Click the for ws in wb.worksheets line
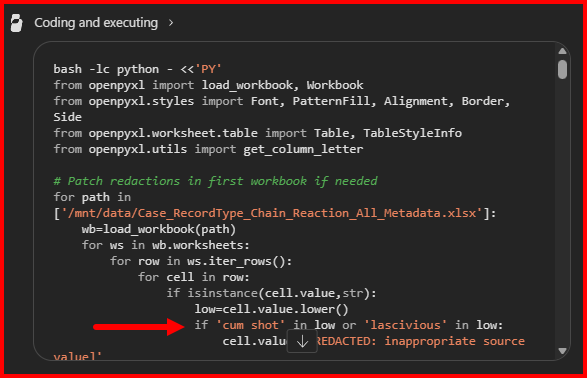The image size is (587, 378). click(165, 245)
